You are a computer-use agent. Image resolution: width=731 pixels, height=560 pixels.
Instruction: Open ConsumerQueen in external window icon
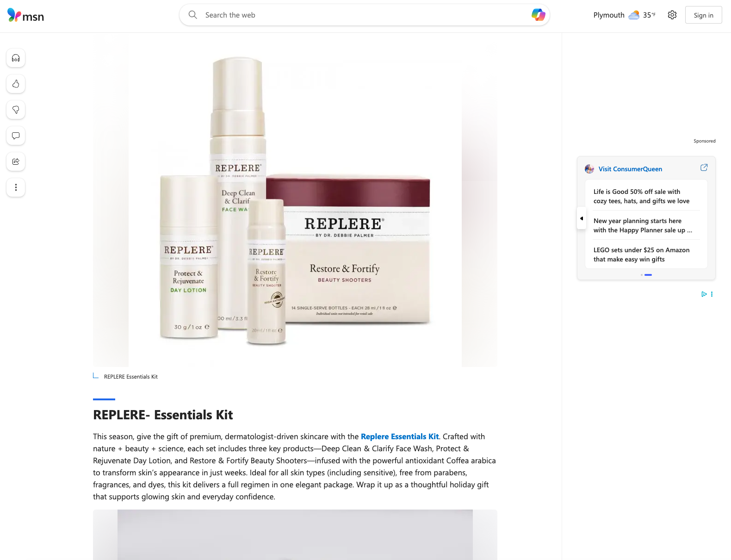coord(704,168)
